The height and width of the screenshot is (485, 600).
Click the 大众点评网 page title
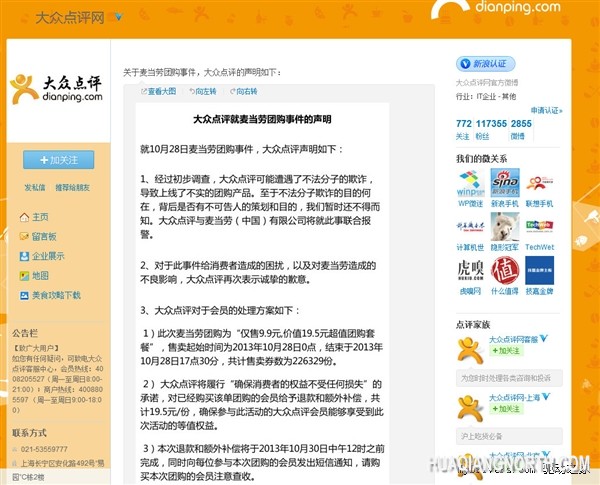pos(70,18)
